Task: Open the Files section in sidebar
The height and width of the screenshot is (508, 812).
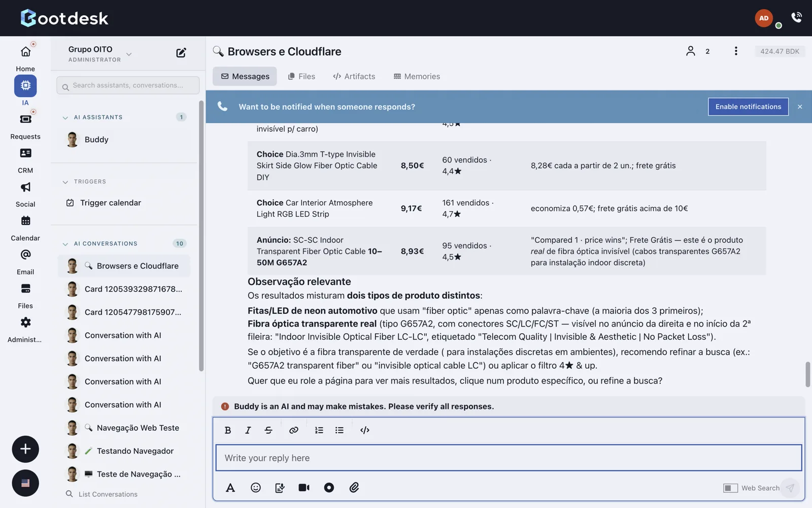Action: (x=25, y=295)
